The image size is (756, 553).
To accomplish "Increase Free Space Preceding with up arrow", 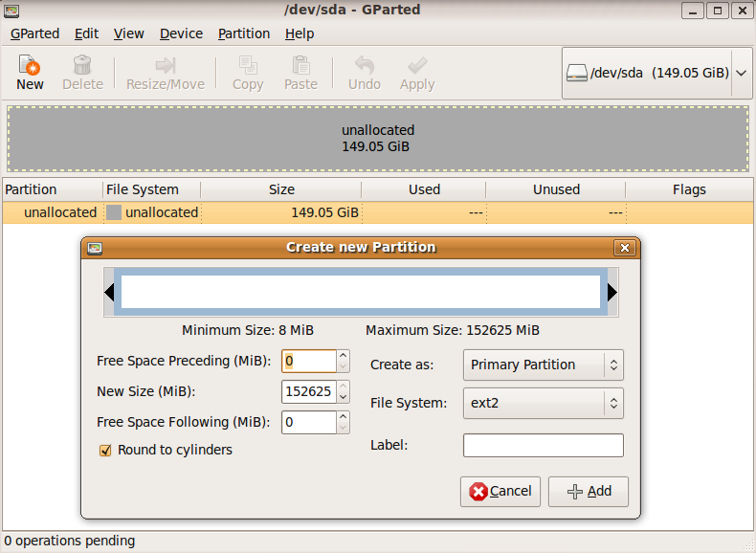I will tap(343, 356).
